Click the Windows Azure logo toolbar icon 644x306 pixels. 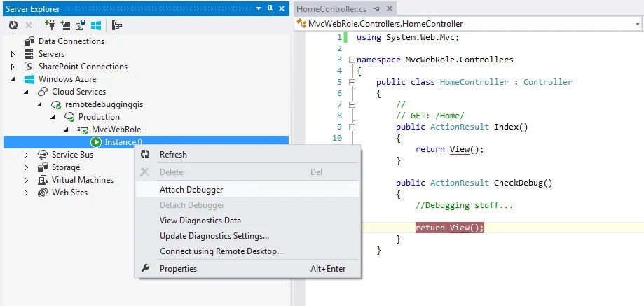pos(96,25)
